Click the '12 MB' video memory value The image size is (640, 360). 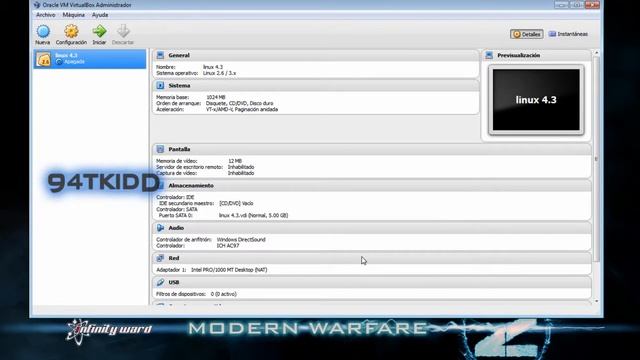235,161
